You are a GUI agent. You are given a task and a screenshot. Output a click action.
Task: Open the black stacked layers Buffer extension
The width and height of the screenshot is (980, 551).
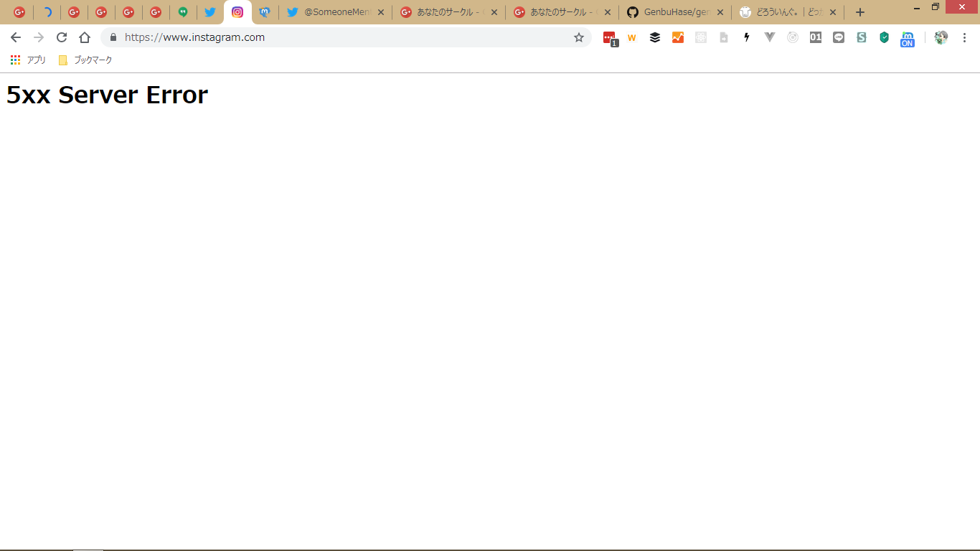(x=655, y=37)
